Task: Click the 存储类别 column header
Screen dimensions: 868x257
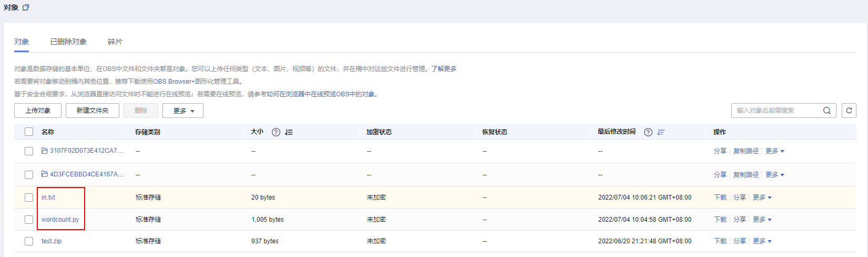Action: pyautogui.click(x=148, y=132)
